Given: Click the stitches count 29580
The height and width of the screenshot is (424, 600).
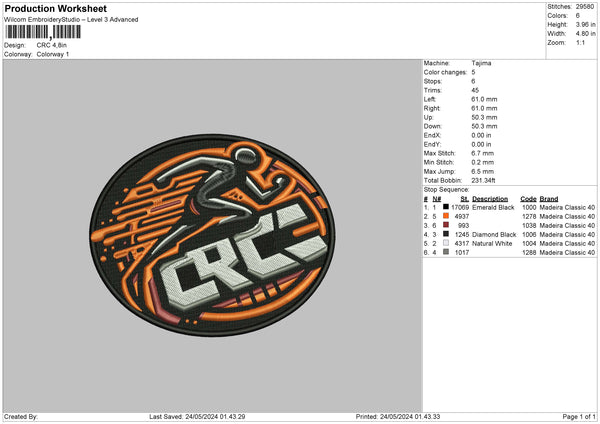Looking at the screenshot, I should pos(585,7).
